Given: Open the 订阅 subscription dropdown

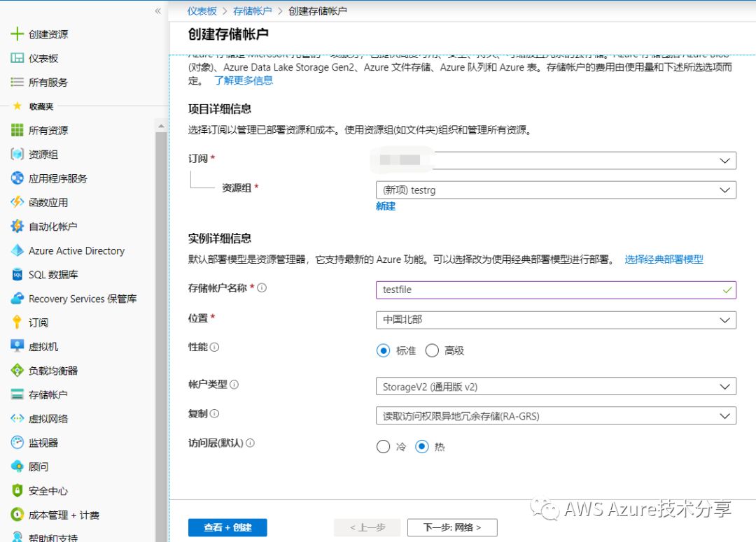Looking at the screenshot, I should tap(556, 160).
